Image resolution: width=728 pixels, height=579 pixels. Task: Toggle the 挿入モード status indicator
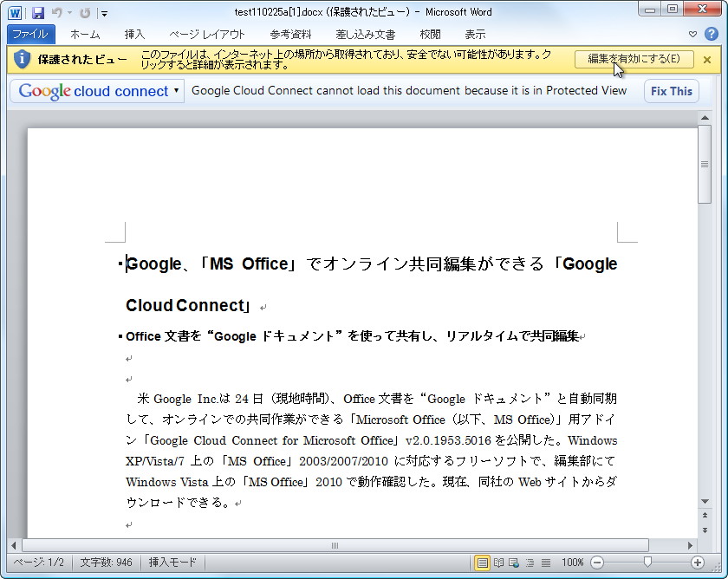(172, 563)
